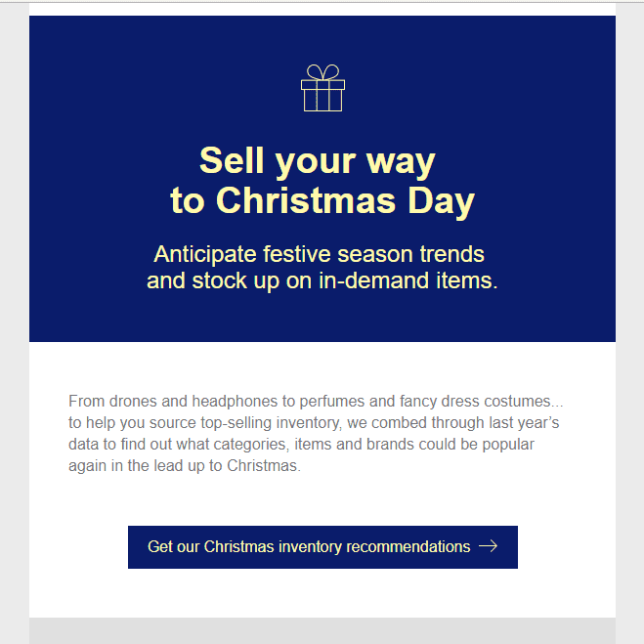
Task: Click the gift box icon
Action: tap(322, 88)
